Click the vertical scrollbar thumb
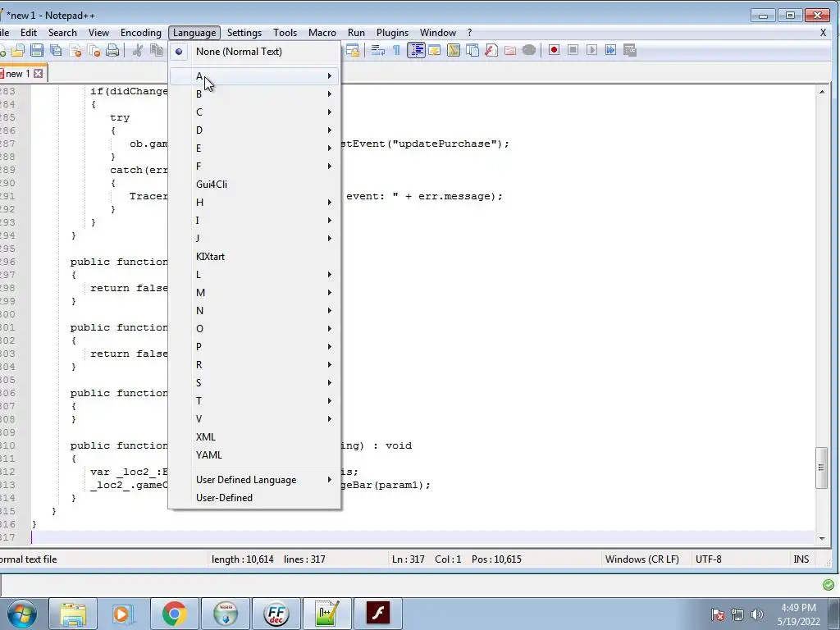This screenshot has width=840, height=630. (821, 468)
